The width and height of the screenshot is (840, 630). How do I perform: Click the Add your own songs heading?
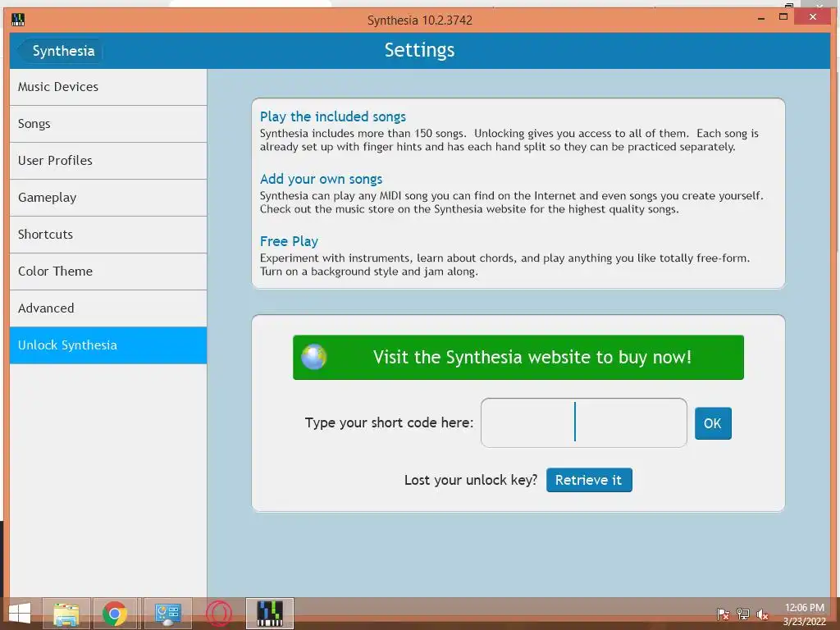click(321, 179)
